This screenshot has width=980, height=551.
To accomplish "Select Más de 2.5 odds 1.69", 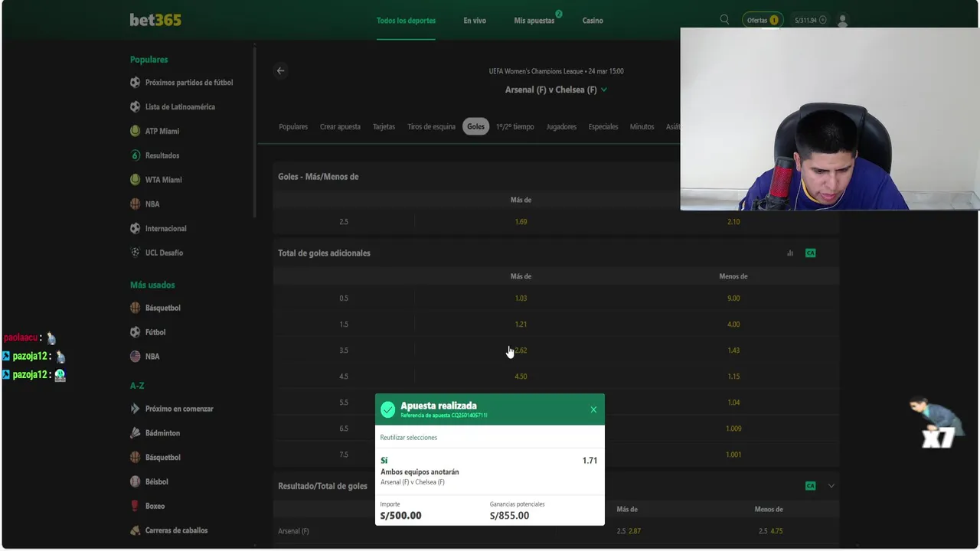I will [521, 222].
